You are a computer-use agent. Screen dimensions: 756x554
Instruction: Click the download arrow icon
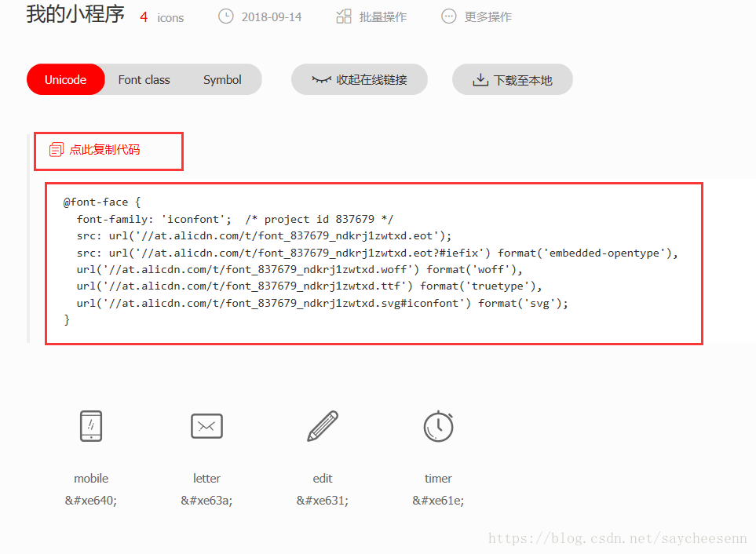click(480, 79)
